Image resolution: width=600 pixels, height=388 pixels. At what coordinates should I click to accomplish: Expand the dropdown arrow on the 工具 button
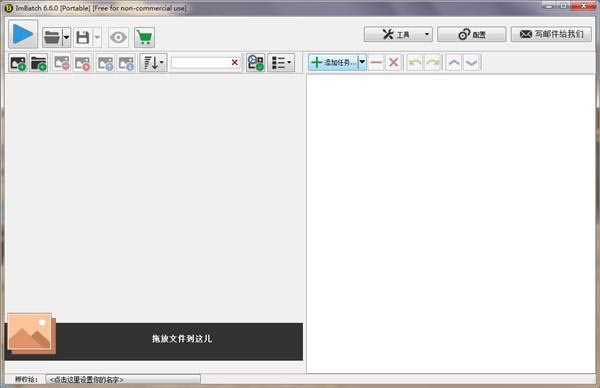(x=427, y=34)
